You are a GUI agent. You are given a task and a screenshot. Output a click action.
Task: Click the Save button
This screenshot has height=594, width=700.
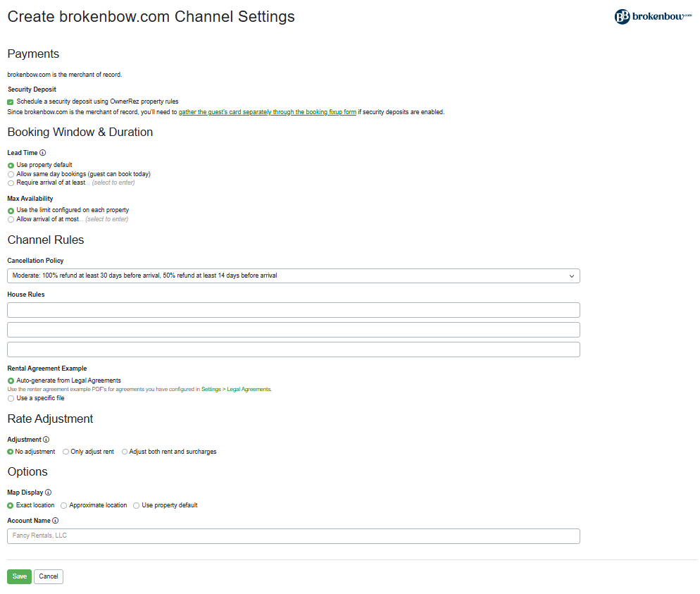point(19,576)
